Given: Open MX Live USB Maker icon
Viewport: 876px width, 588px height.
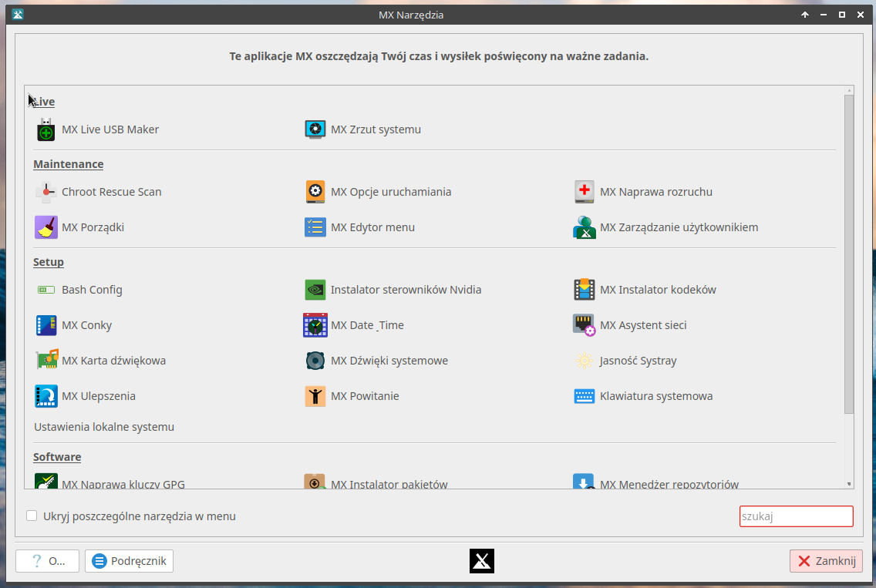Looking at the screenshot, I should point(45,129).
